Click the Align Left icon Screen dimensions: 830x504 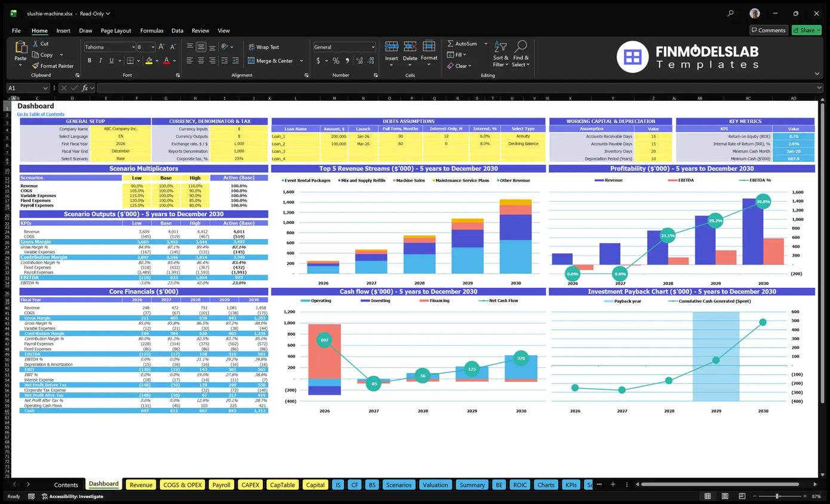click(x=189, y=60)
